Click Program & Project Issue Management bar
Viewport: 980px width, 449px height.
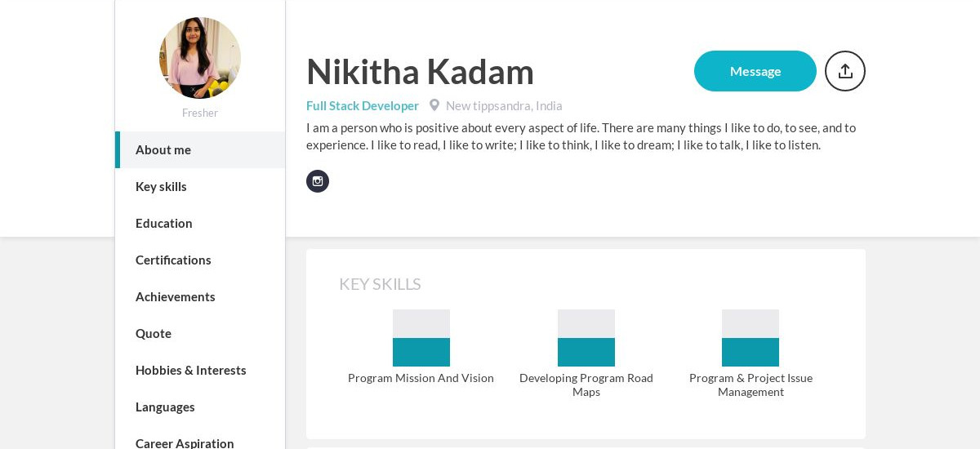[x=751, y=338]
